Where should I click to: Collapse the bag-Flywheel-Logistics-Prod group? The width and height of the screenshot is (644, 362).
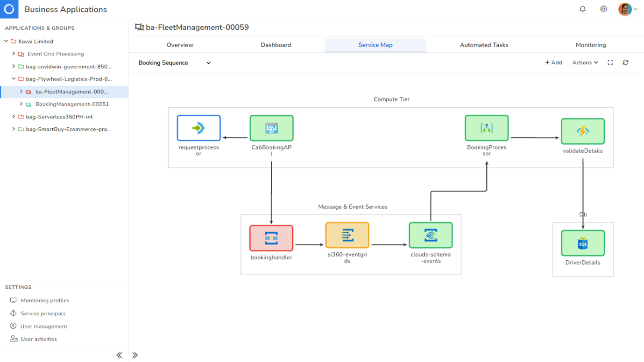tap(14, 79)
